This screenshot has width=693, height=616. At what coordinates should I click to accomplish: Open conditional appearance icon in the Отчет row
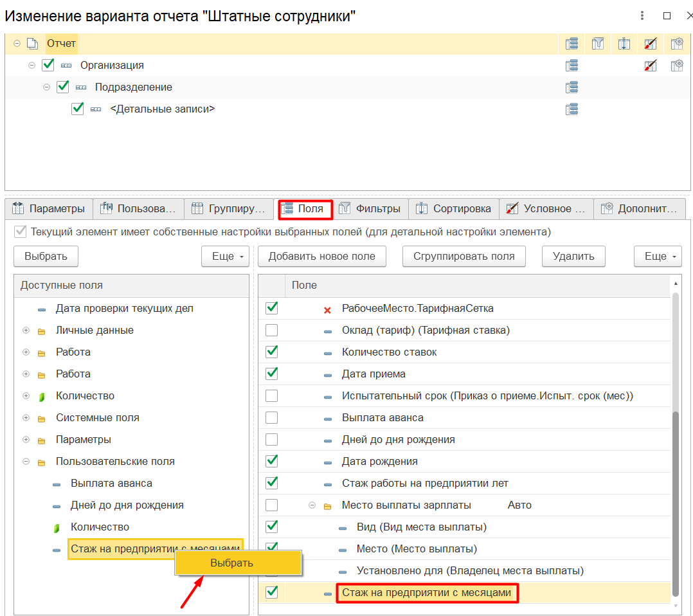650,43
